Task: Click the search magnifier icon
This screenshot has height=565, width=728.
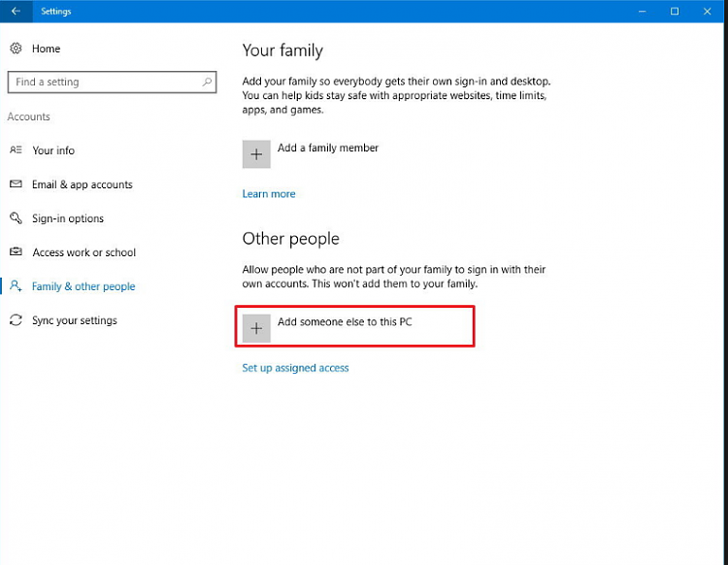Action: [x=207, y=82]
